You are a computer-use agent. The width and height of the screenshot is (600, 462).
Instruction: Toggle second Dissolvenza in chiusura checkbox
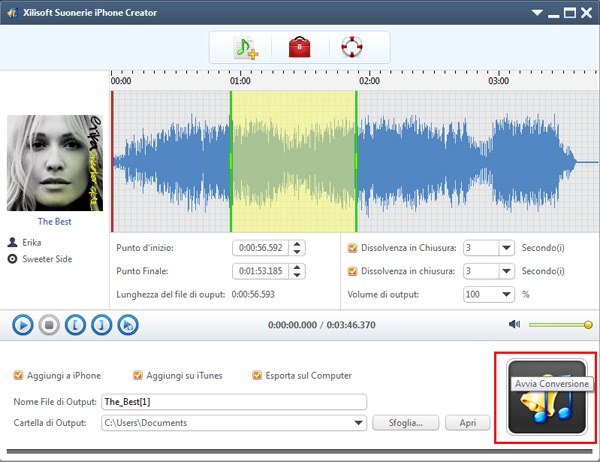coord(352,271)
